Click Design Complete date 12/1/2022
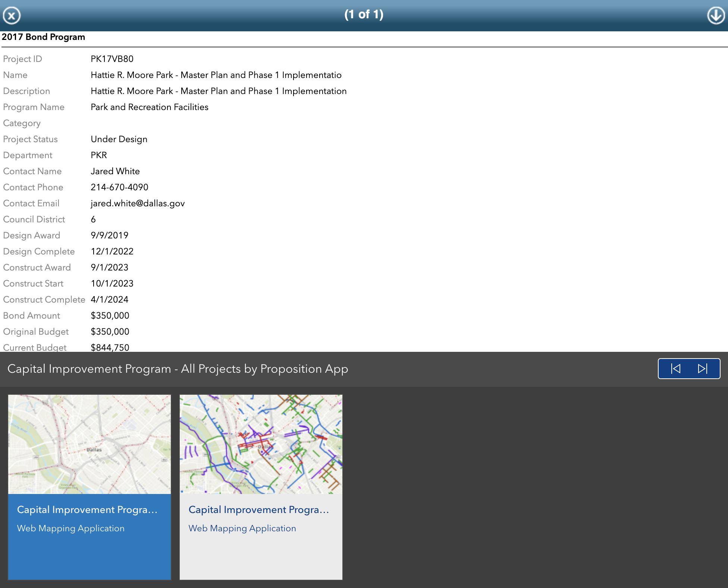 [x=112, y=251]
